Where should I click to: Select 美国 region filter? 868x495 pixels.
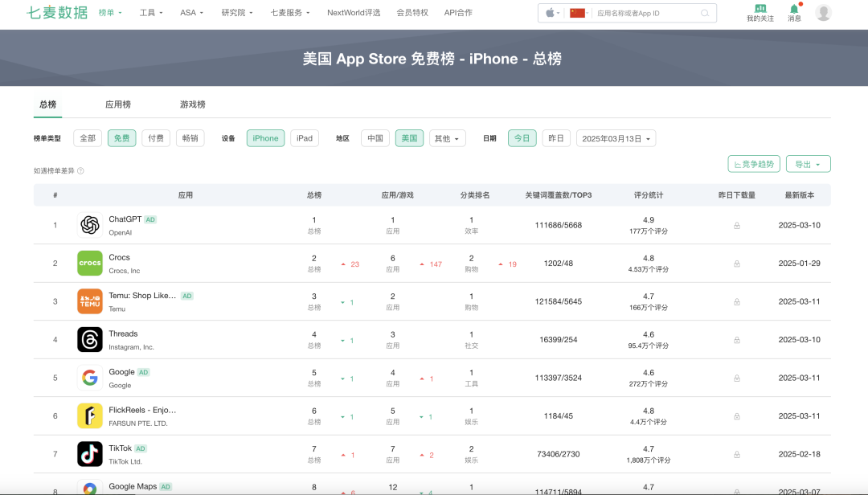(x=410, y=138)
